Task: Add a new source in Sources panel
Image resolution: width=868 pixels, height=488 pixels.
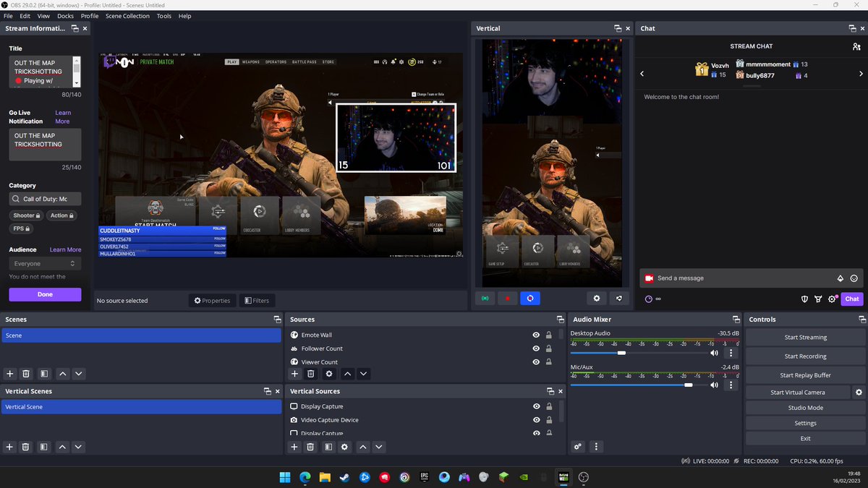Action: pos(295,374)
